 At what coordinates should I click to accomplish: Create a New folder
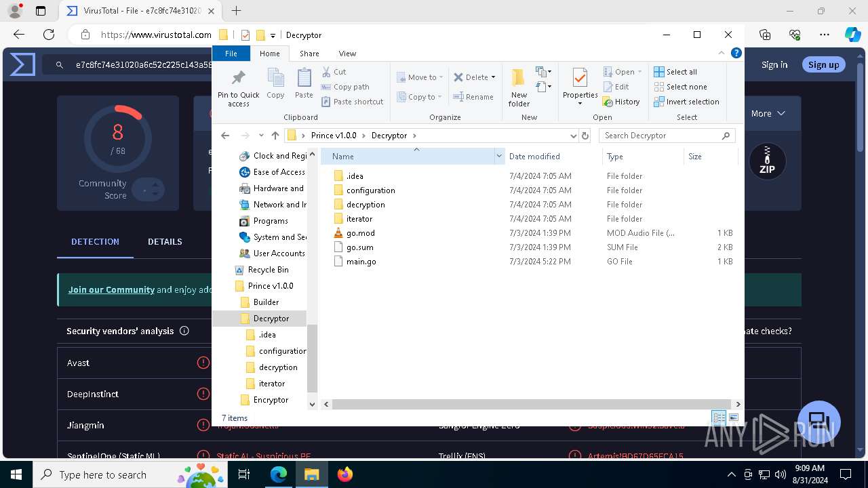tap(519, 87)
